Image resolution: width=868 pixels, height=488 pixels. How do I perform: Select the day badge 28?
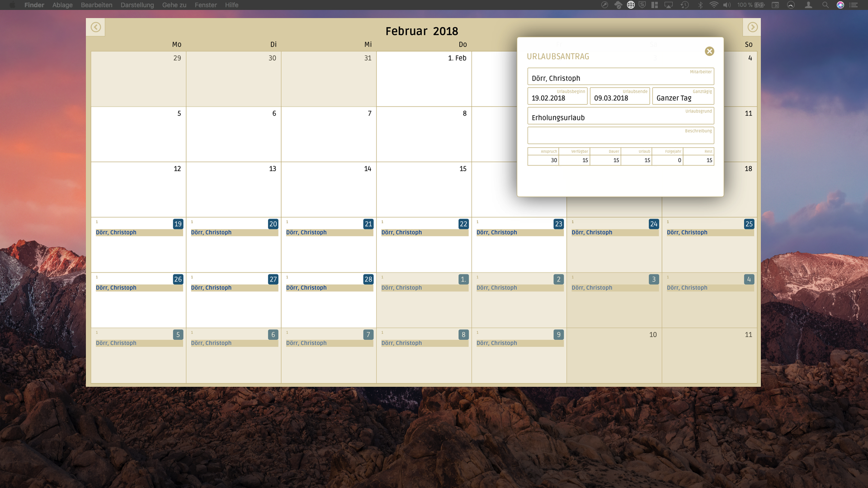pyautogui.click(x=368, y=279)
